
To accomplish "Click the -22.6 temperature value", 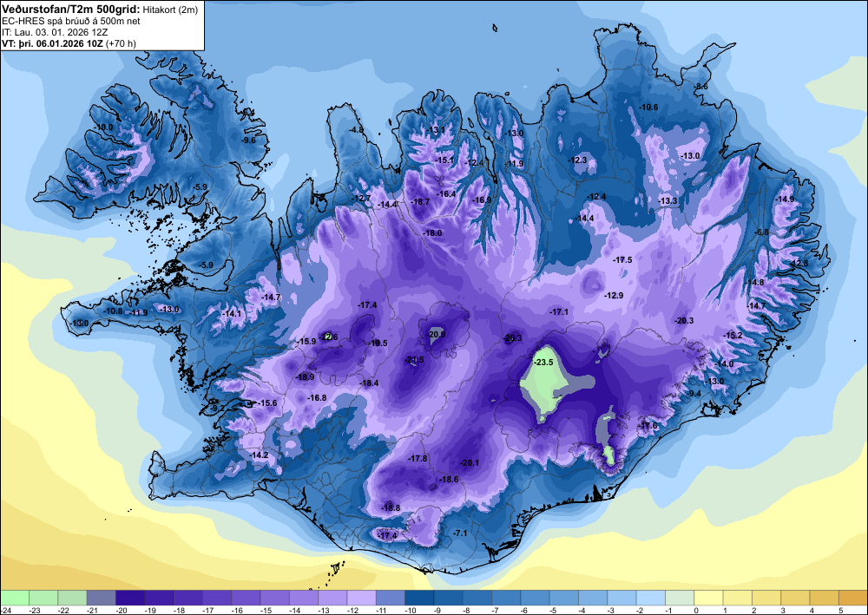I will [328, 337].
